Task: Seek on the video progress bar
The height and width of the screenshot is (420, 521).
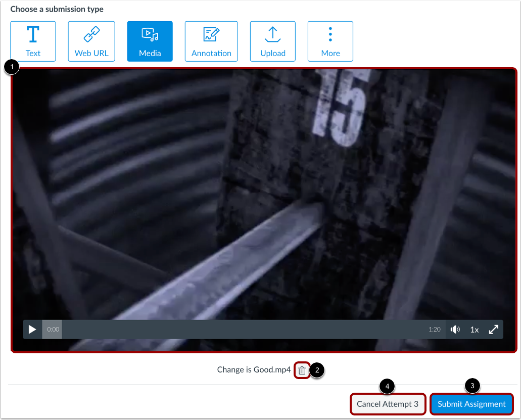Action: point(243,330)
